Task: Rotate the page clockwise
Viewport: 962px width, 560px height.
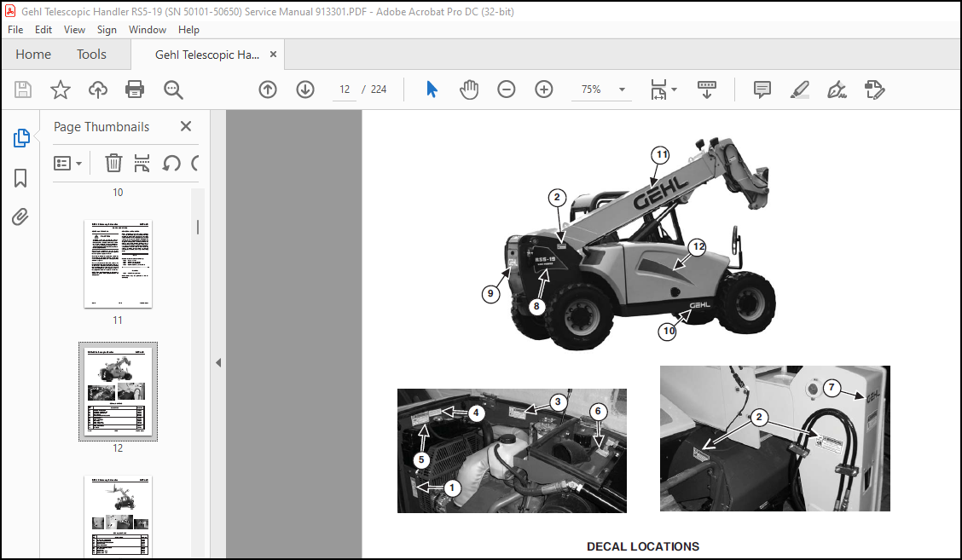Action: [x=195, y=163]
